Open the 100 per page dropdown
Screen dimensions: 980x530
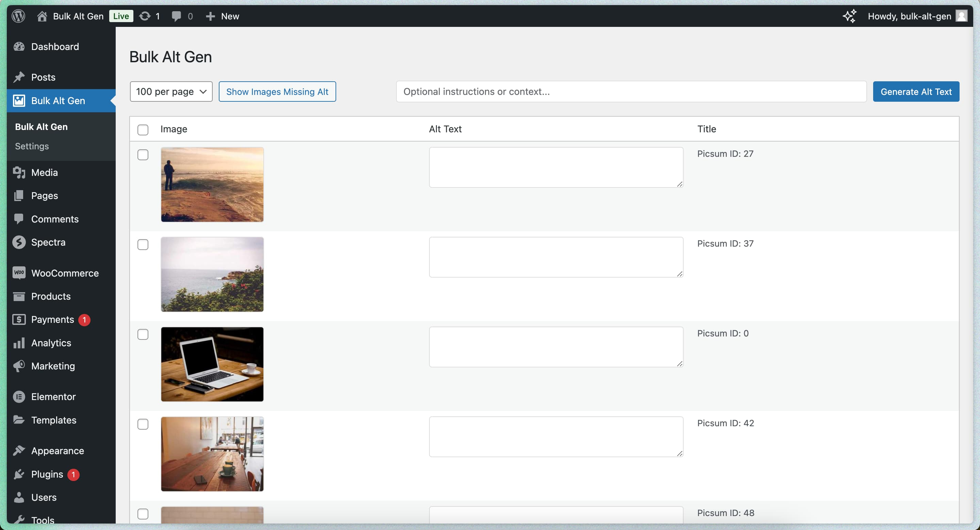[171, 91]
